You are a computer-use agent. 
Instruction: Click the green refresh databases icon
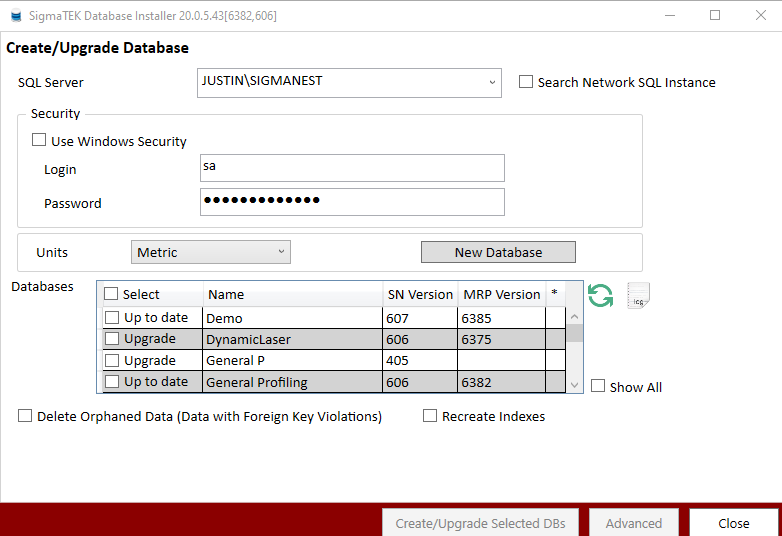[x=600, y=296]
